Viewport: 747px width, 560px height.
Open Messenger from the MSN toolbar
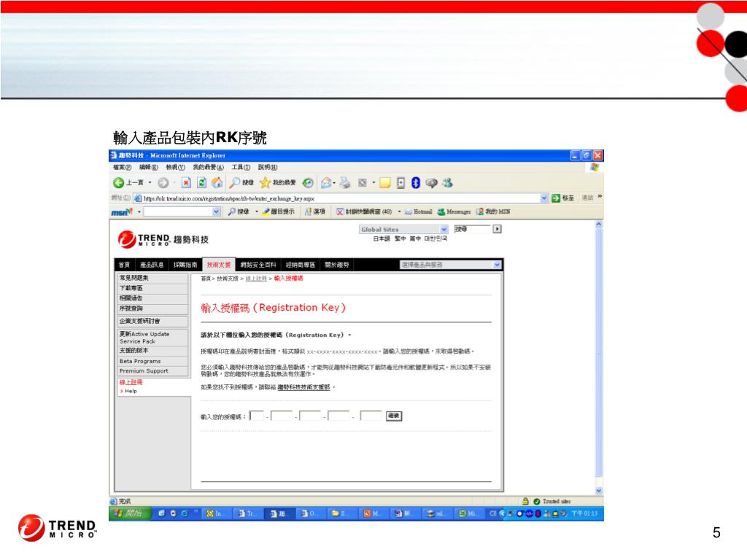pos(454,212)
